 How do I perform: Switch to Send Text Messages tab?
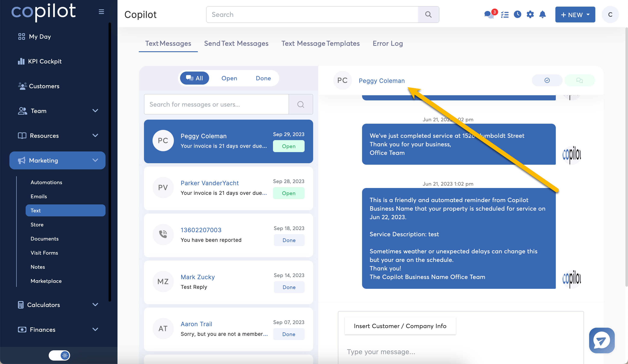236,43
